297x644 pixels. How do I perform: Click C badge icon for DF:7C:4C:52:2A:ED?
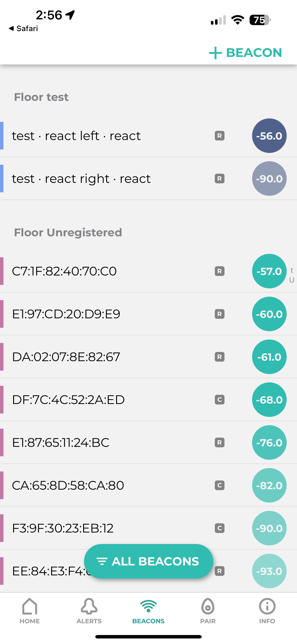219,400
